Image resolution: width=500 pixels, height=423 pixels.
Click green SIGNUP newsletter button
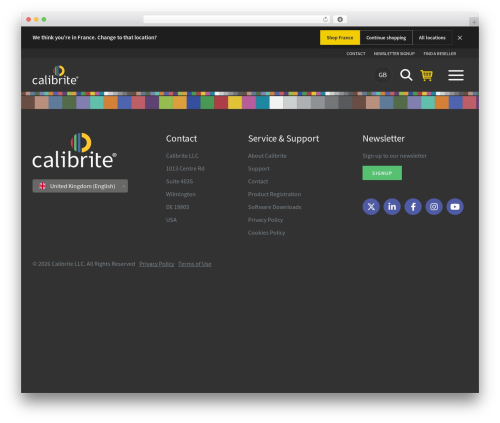point(382,173)
